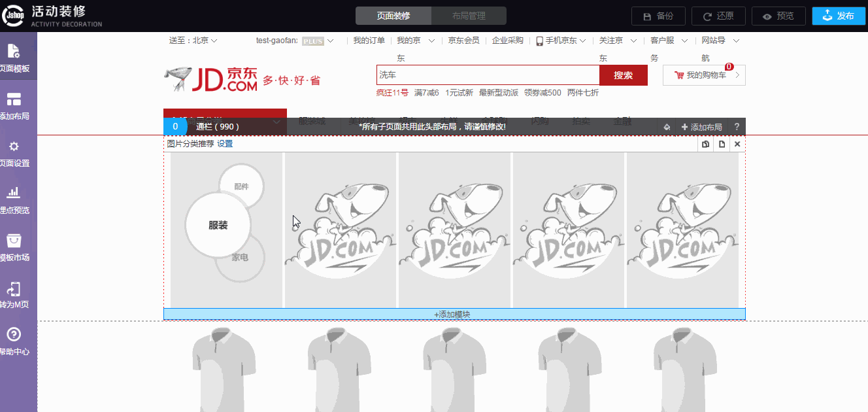Open the 我的订单 link
868x412 pixels.
pos(369,41)
